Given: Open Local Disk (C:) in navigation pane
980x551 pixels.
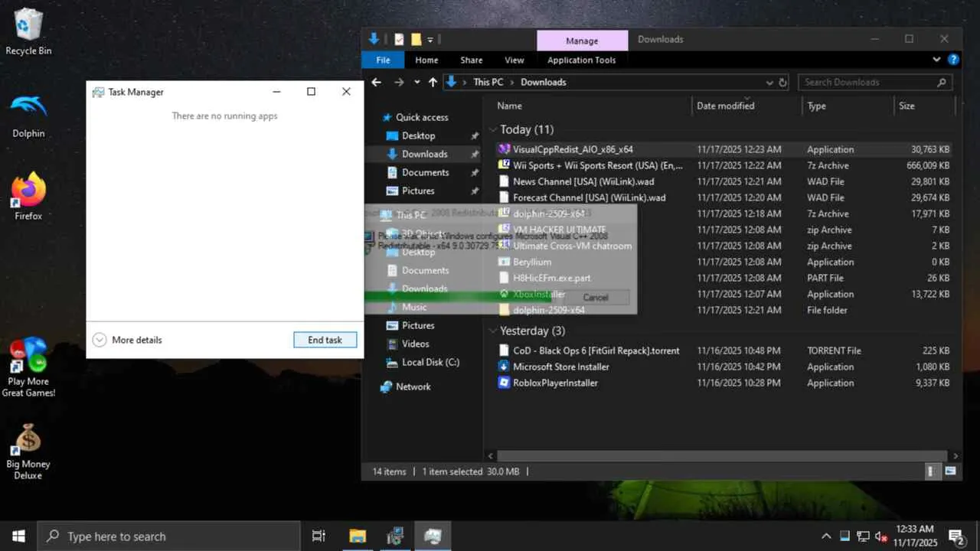Looking at the screenshot, I should (x=431, y=362).
